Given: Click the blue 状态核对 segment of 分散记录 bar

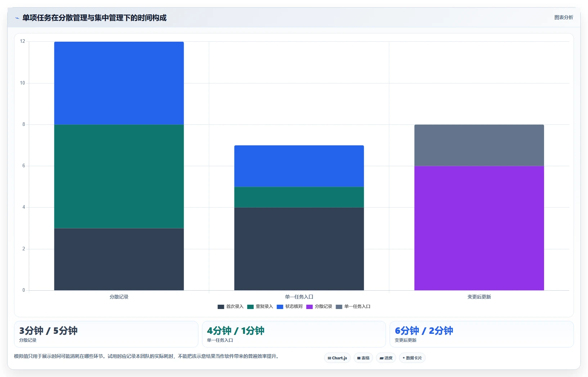Looking at the screenshot, I should pos(119,83).
